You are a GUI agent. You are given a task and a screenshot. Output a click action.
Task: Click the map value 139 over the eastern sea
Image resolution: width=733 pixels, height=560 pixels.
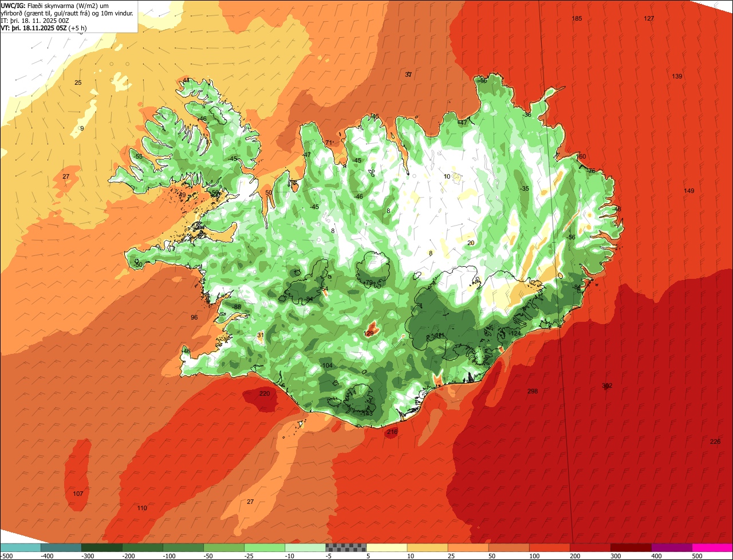click(677, 76)
